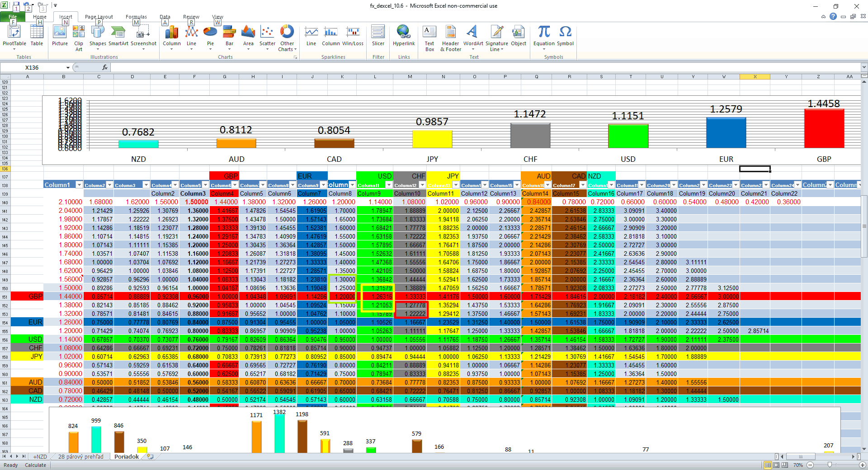Insert a Slicer filter
The image size is (868, 470).
point(378,36)
